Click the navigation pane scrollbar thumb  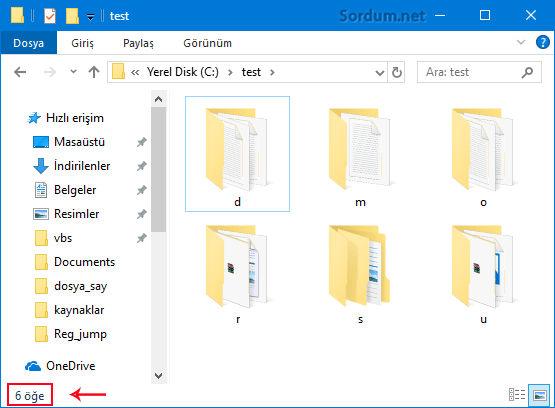tap(159, 169)
